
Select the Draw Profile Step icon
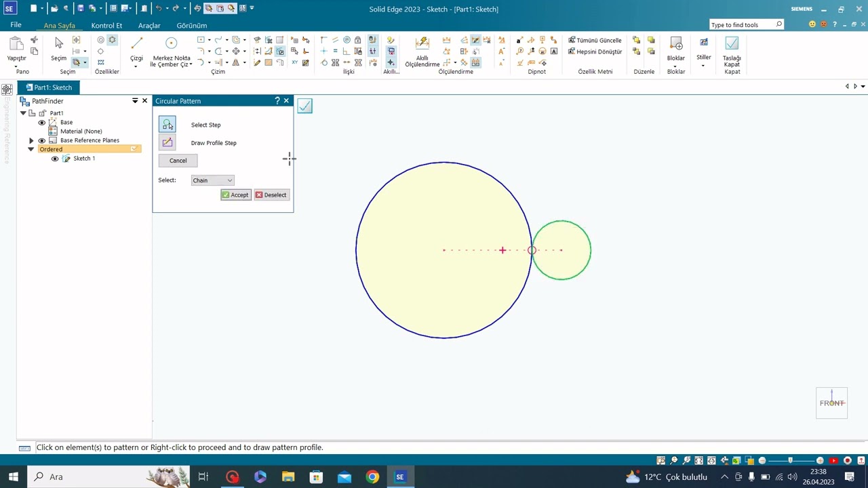pyautogui.click(x=167, y=142)
